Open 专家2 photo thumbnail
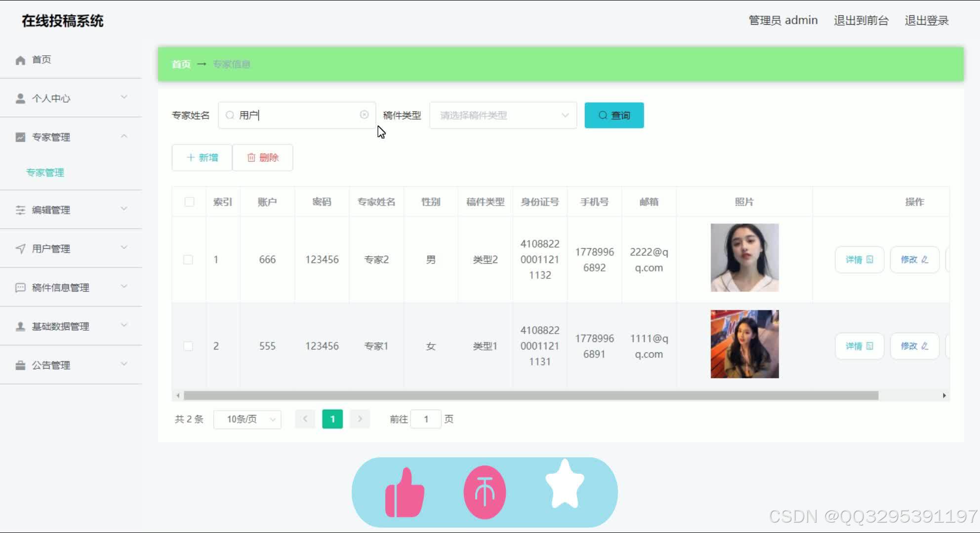 (744, 258)
